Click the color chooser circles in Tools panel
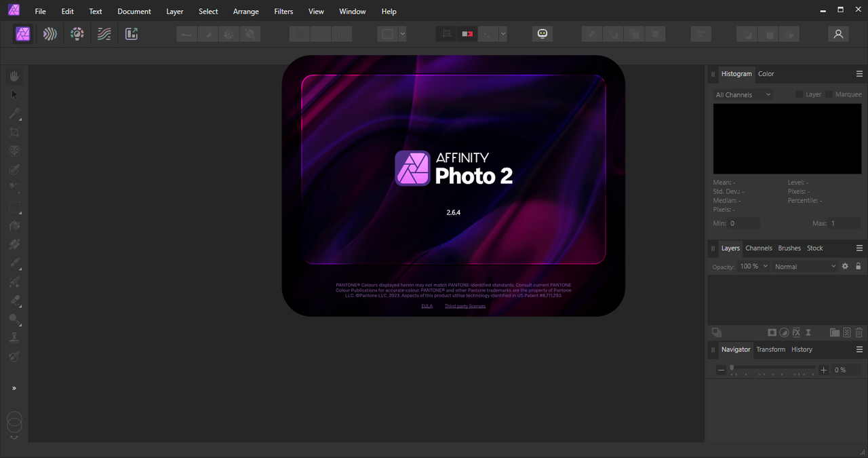The width and height of the screenshot is (868, 458). pyautogui.click(x=14, y=422)
